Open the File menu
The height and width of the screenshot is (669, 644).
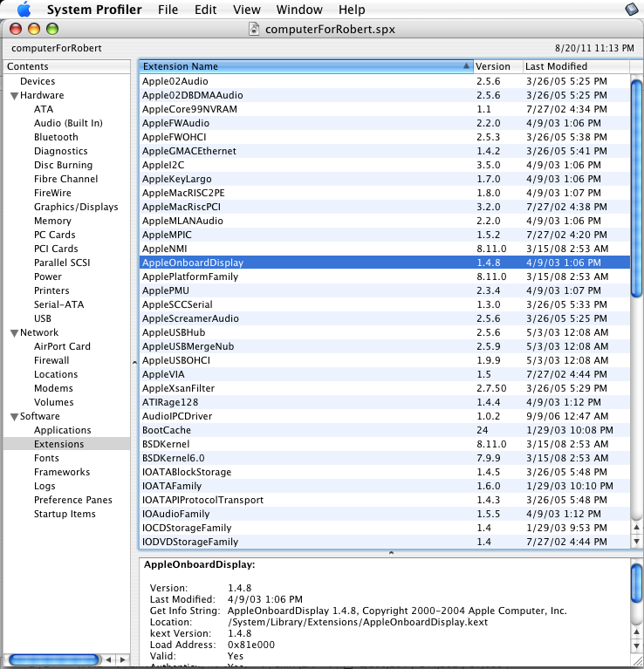168,10
